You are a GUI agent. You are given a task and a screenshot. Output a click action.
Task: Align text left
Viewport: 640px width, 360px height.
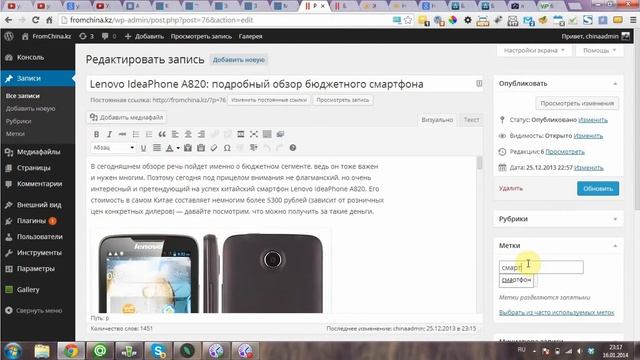coord(175,134)
